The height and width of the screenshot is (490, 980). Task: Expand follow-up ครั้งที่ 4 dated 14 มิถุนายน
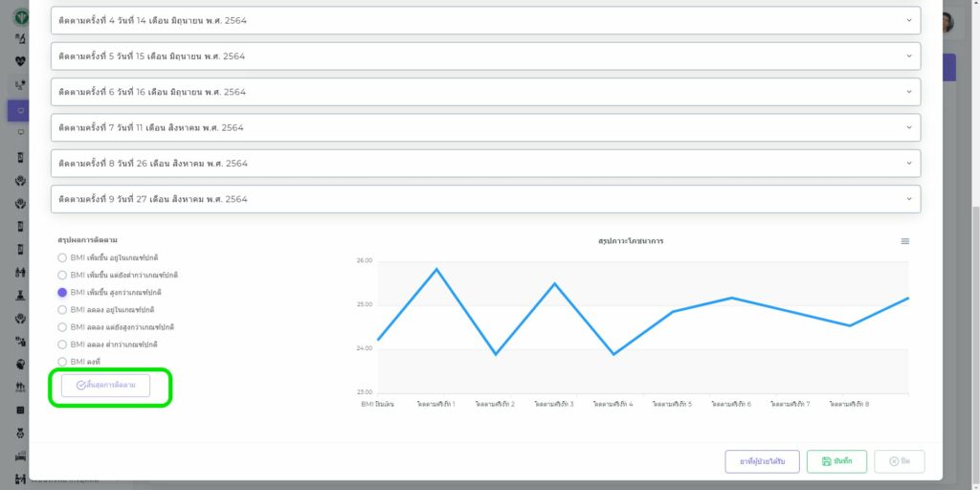485,20
